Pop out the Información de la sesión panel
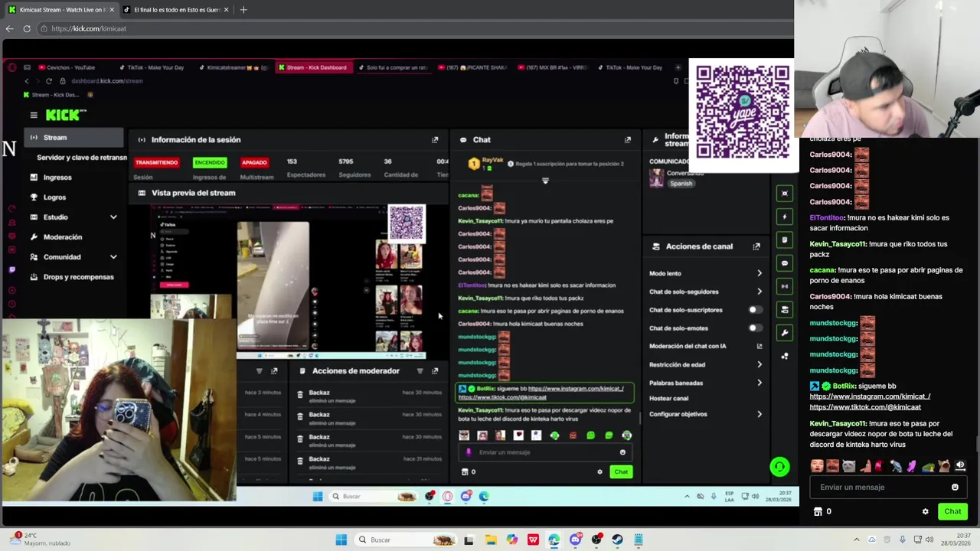Image resolution: width=980 pixels, height=551 pixels. [435, 139]
